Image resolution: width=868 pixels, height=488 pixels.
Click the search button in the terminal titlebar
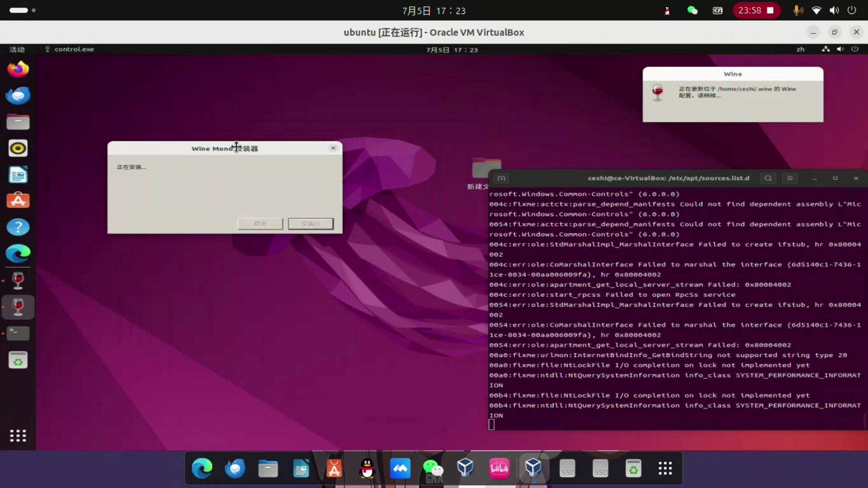(x=768, y=178)
